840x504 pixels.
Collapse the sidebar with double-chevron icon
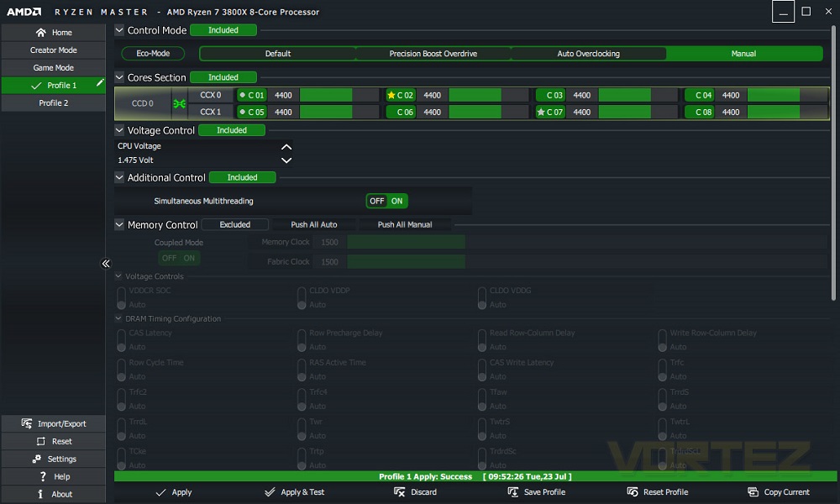point(106,263)
